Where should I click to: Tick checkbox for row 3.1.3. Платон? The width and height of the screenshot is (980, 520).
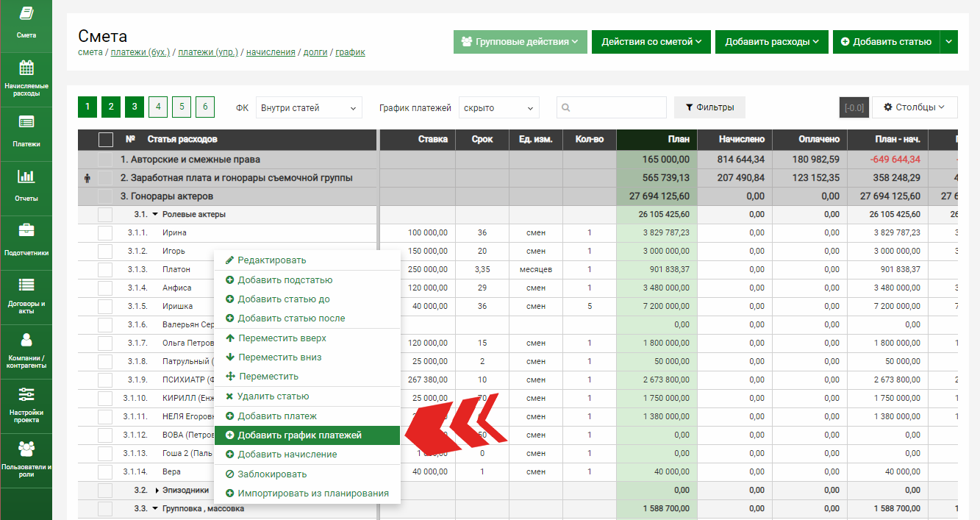point(106,270)
